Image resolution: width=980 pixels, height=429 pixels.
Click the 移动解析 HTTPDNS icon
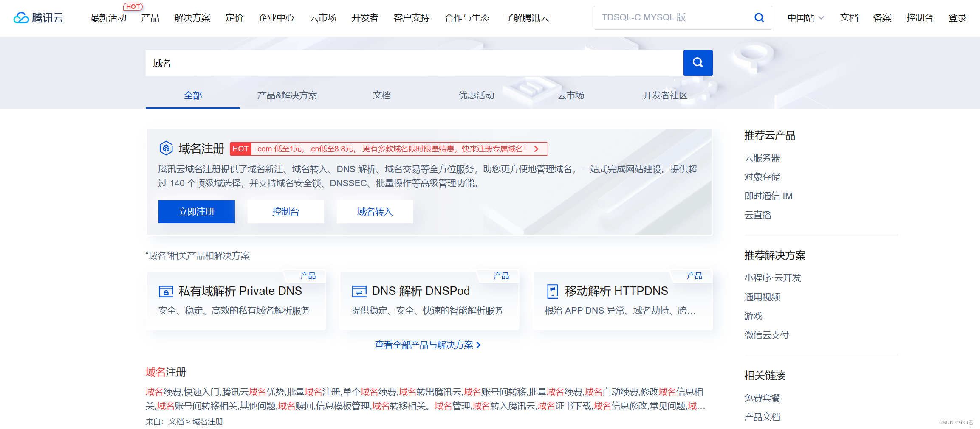552,291
